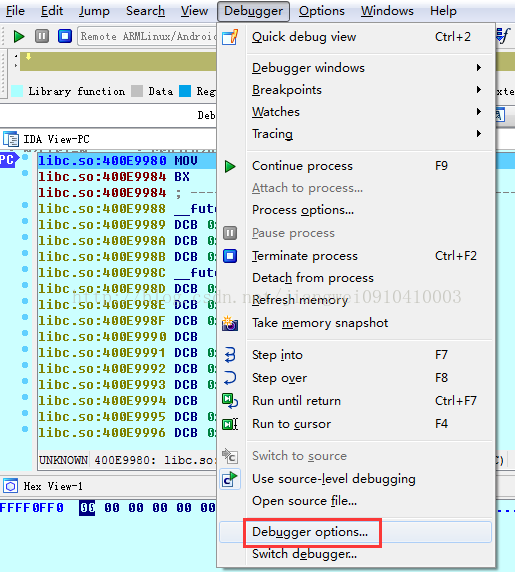Screen dimensions: 515x572
Task: Open the Options menu
Action: tap(322, 11)
